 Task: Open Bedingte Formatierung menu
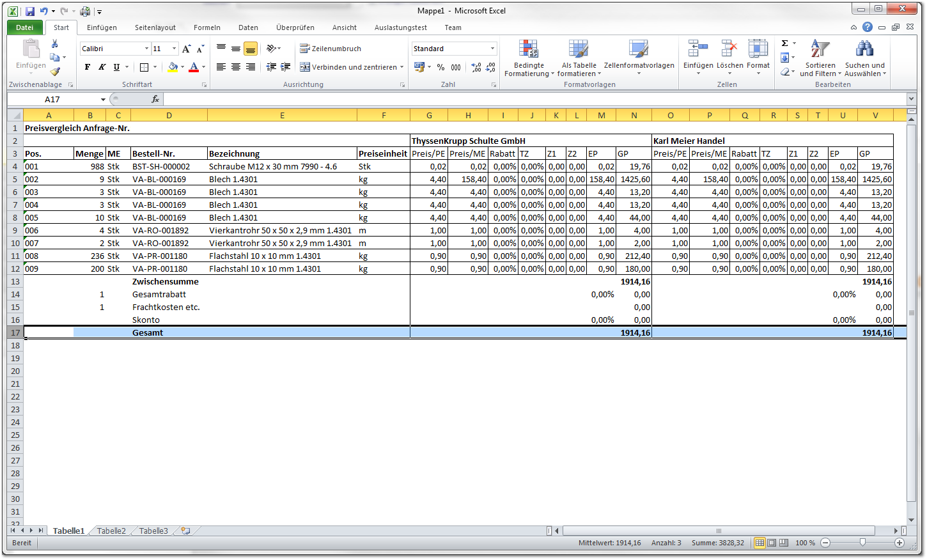coord(529,58)
